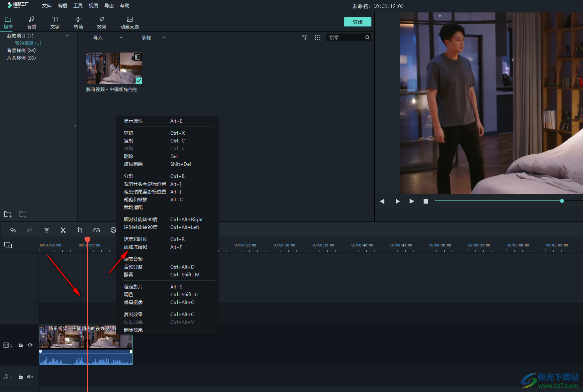Click the search magnifier icon
Screen dimensions: 583x392
[x=367, y=37]
